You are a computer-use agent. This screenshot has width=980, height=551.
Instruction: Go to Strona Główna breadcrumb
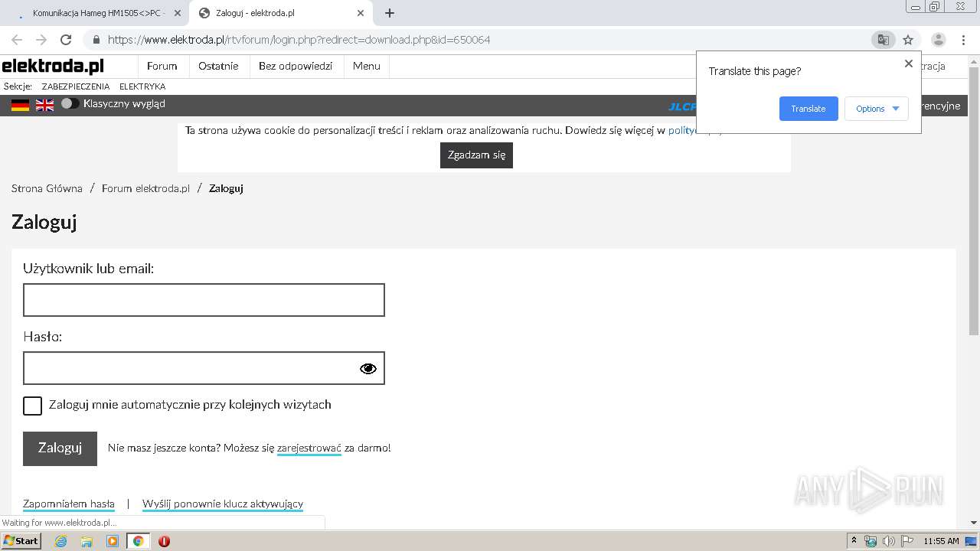click(x=47, y=188)
